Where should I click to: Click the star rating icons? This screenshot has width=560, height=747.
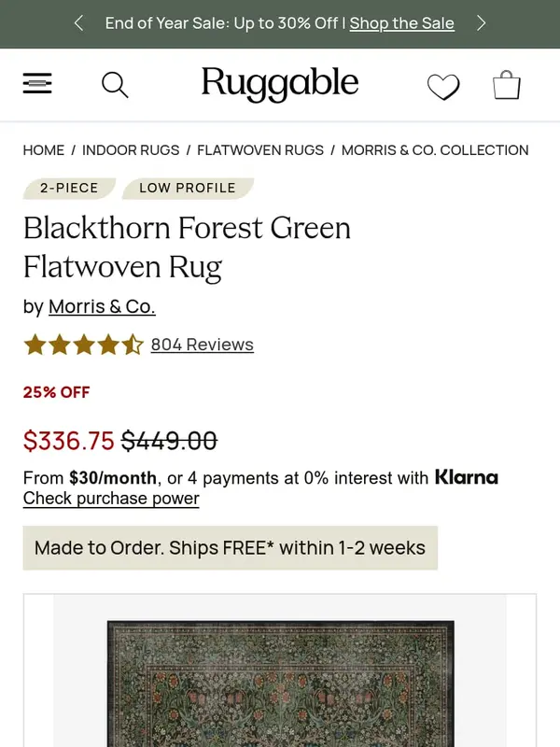pos(83,345)
